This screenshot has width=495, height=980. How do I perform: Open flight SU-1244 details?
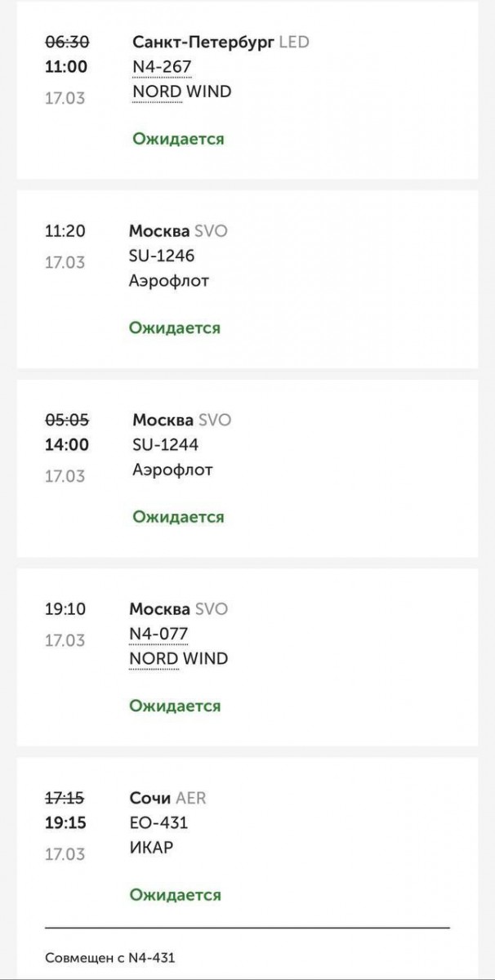point(165,445)
